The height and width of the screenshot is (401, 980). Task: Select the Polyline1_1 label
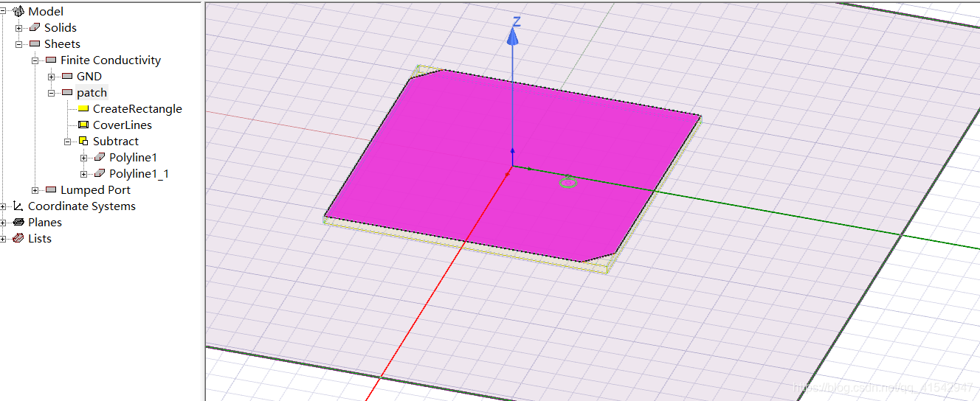pyautogui.click(x=139, y=173)
